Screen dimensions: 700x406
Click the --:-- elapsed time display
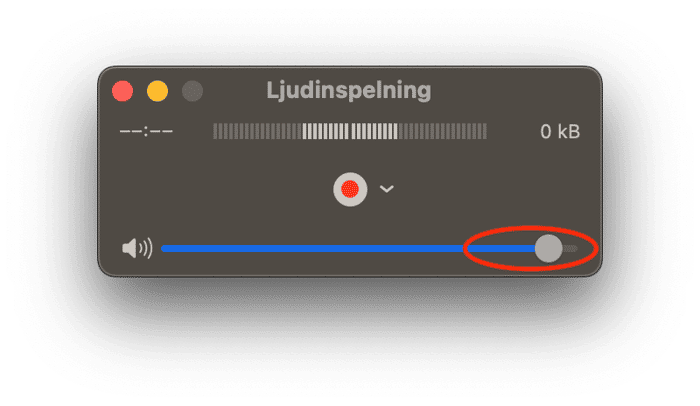[146, 131]
